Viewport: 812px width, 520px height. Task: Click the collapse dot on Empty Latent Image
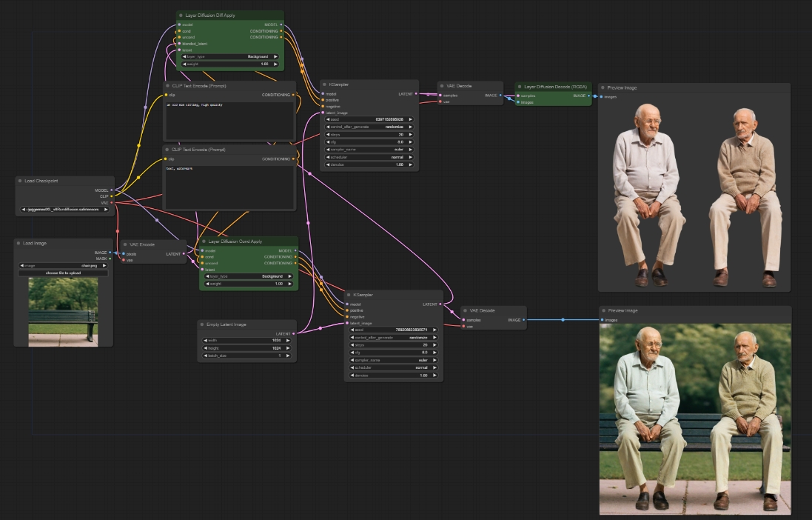tap(202, 324)
